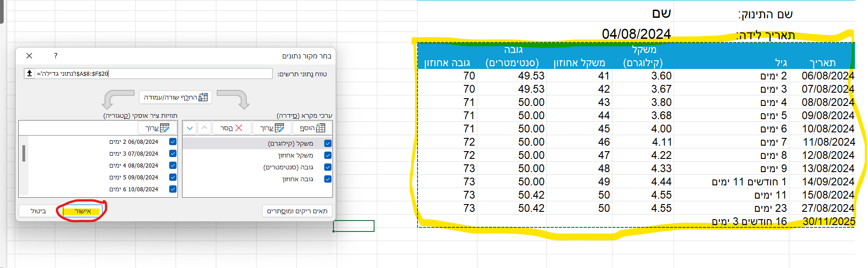The height and width of the screenshot is (268, 868).
Task: Uncheck series גובה (סנטימטרים)
Action: [328, 167]
